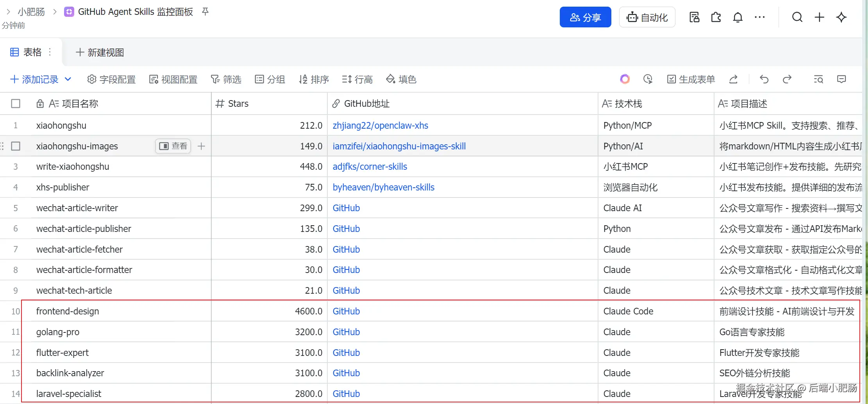868x404 pixels.
Task: Pin the document with pin icon
Action: pyautogui.click(x=205, y=12)
